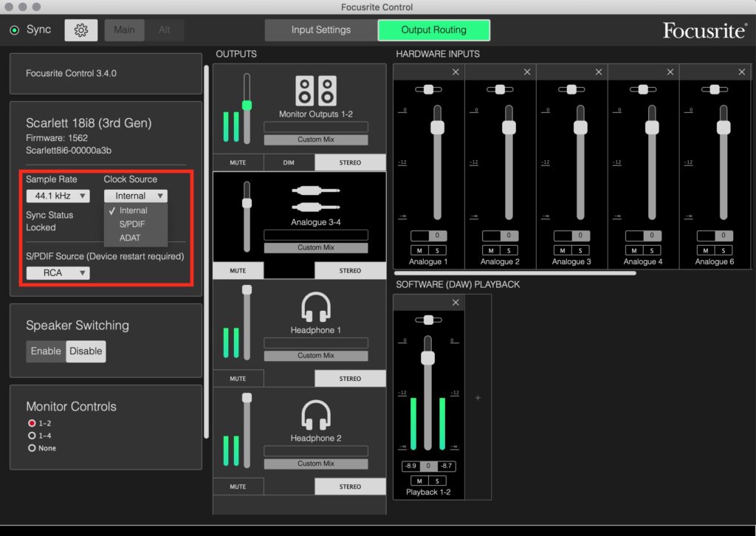756x536 pixels.
Task: Mute Analogue 4 channel M button
Action: (x=634, y=250)
